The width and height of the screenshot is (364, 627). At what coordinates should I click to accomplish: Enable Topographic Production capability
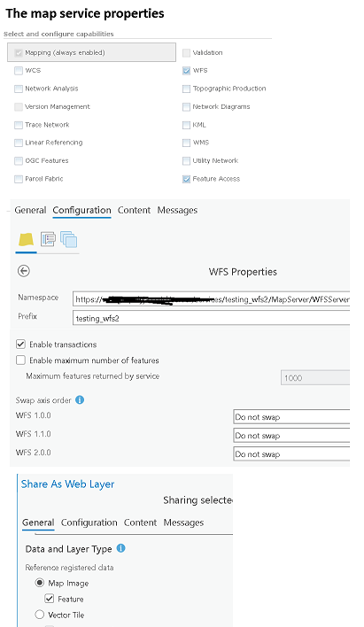[186, 89]
